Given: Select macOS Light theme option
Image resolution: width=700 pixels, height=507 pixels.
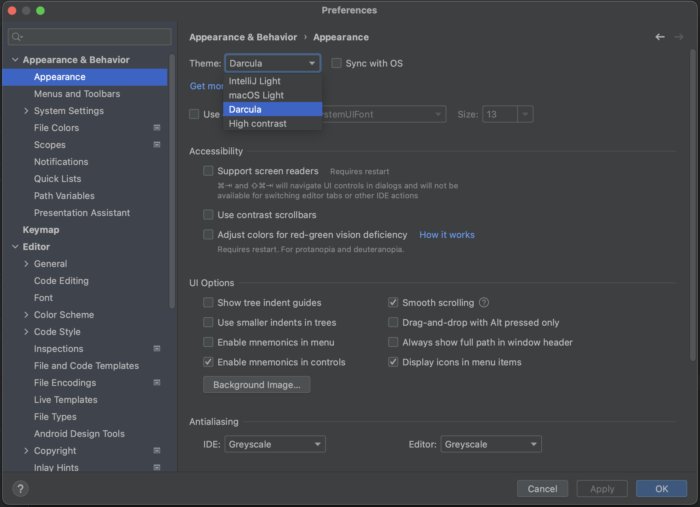Looking at the screenshot, I should pyautogui.click(x=272, y=95).
